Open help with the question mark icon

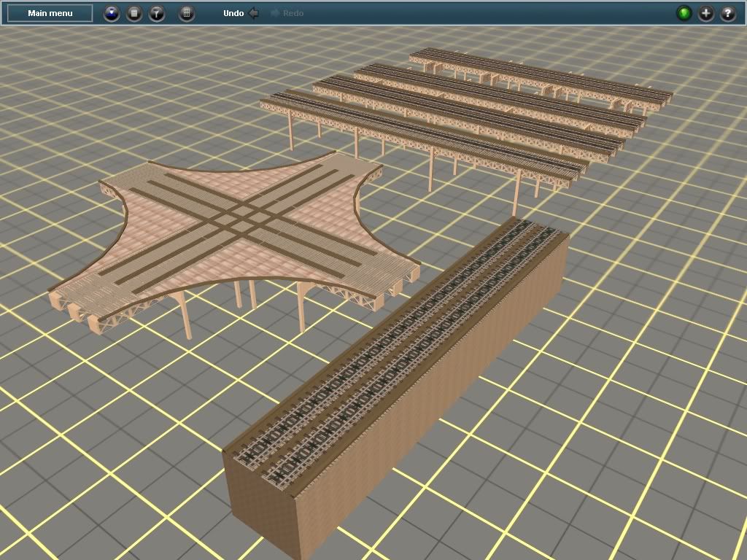pyautogui.click(x=728, y=13)
